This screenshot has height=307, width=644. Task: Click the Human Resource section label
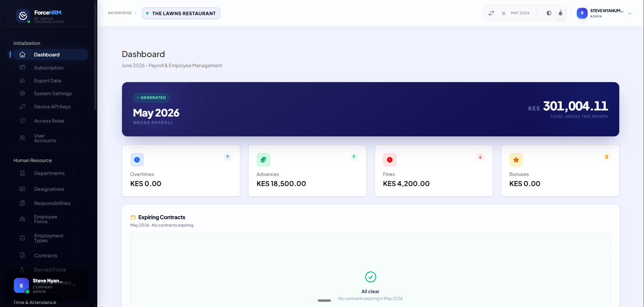pos(32,160)
